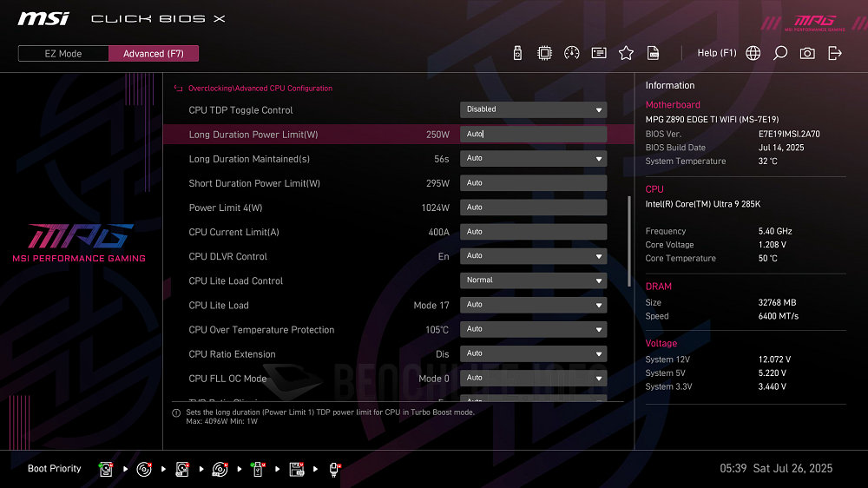Click the 1024W Power Limit 4 value
Screen dimensions: 868x488
click(x=436, y=208)
